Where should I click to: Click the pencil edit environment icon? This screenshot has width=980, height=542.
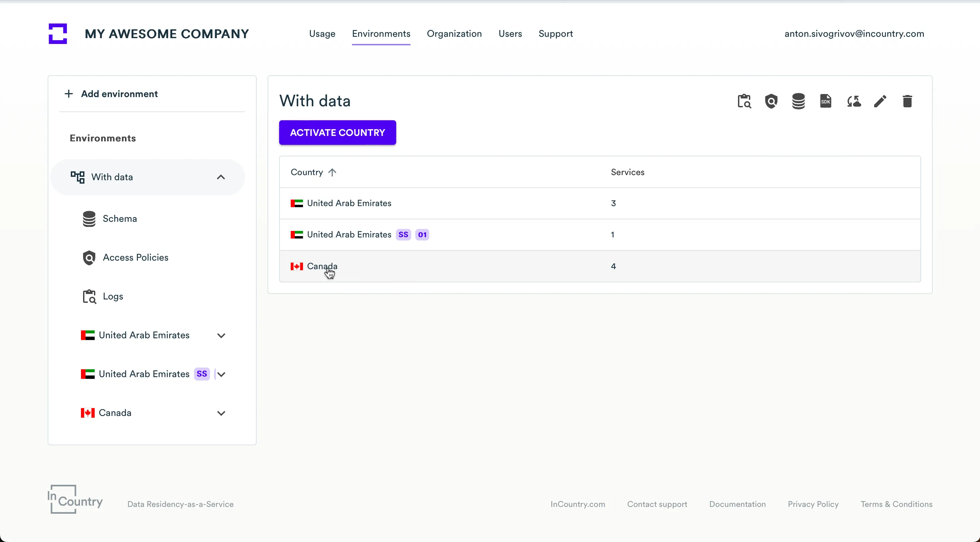pos(880,102)
